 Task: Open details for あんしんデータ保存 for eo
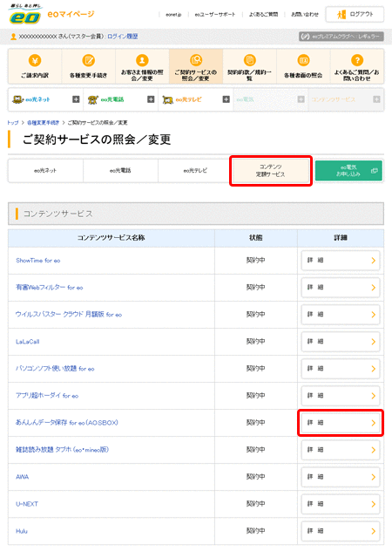tap(341, 423)
